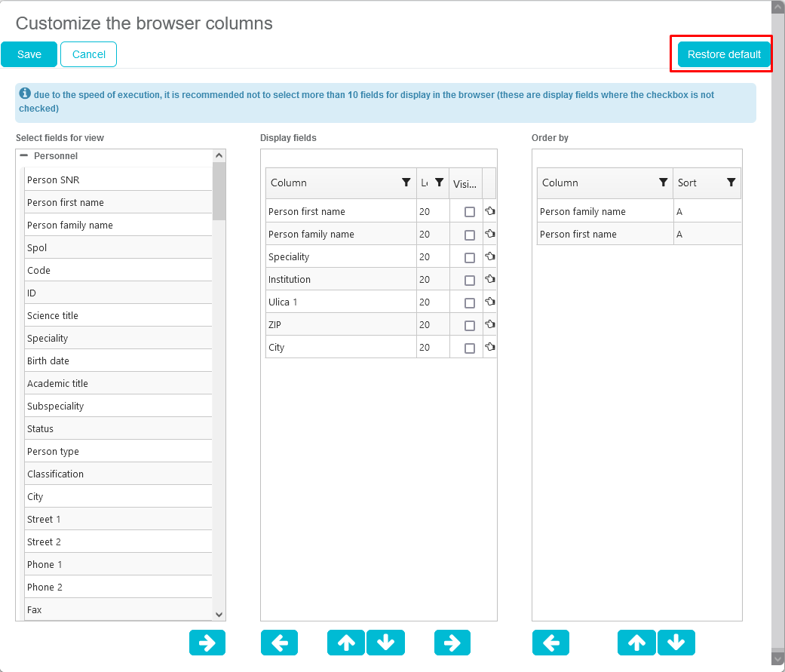Click the fields list scrollbar down arrow
This screenshot has height=672, width=785.
(219, 615)
